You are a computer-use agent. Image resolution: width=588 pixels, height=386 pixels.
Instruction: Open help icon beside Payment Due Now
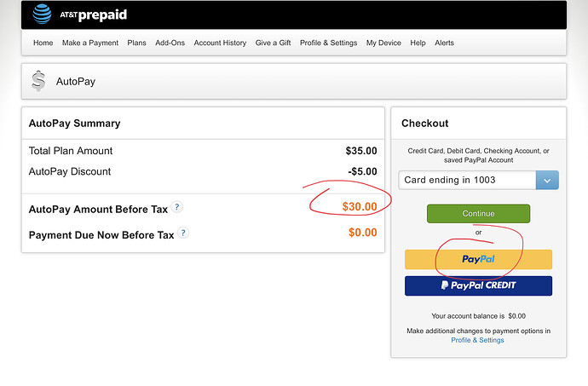click(183, 233)
